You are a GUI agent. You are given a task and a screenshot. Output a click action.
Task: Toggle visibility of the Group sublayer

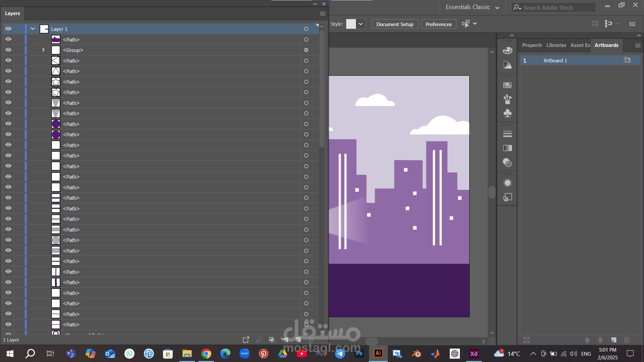click(x=8, y=50)
